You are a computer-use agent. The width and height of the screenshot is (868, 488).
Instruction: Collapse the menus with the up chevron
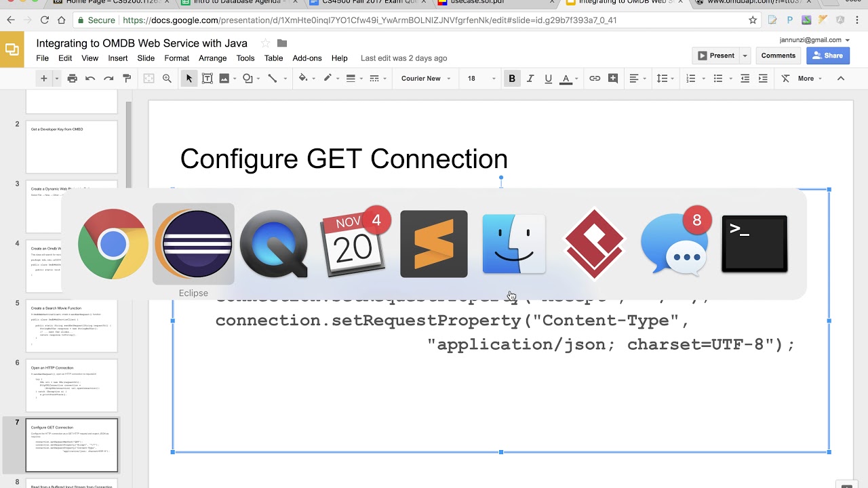pyautogui.click(x=841, y=79)
